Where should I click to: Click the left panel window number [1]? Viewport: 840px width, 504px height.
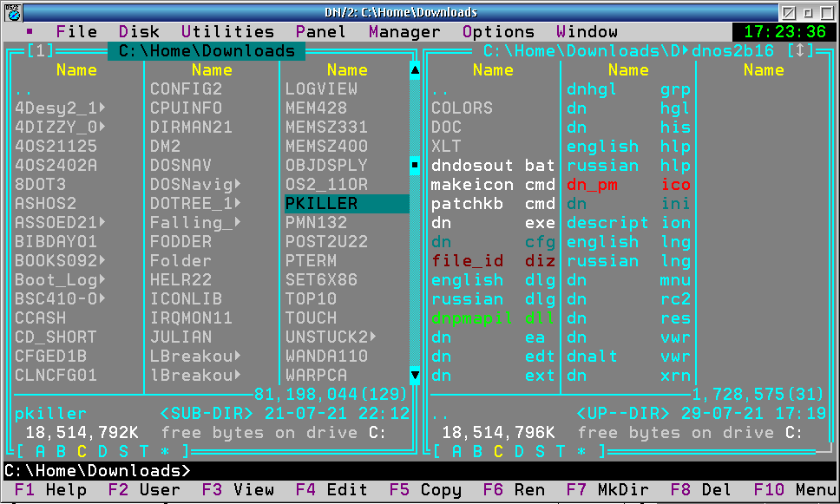click(x=40, y=51)
